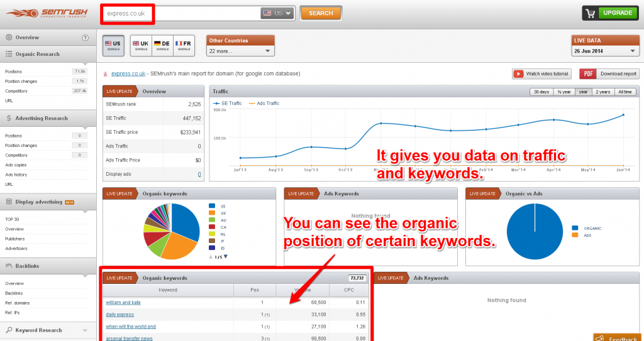Select the DE Google database button
Viewport: 644px width, 341px height.
162,46
